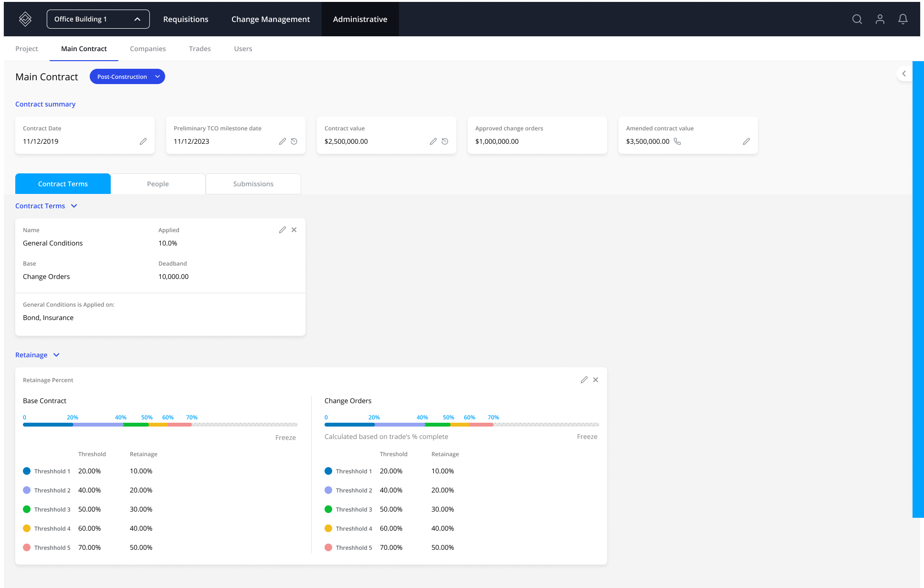Edit the Retainage Percent card
Screen dimensions: 924x588
point(584,380)
